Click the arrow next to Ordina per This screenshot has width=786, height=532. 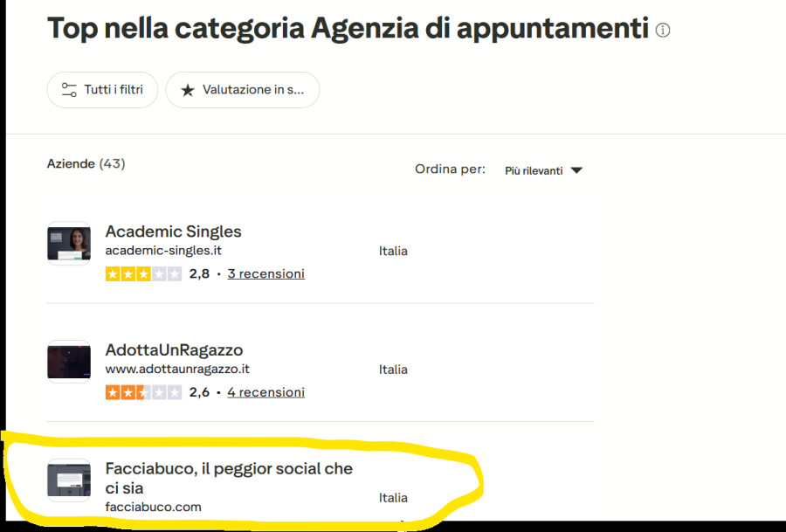[x=576, y=170]
